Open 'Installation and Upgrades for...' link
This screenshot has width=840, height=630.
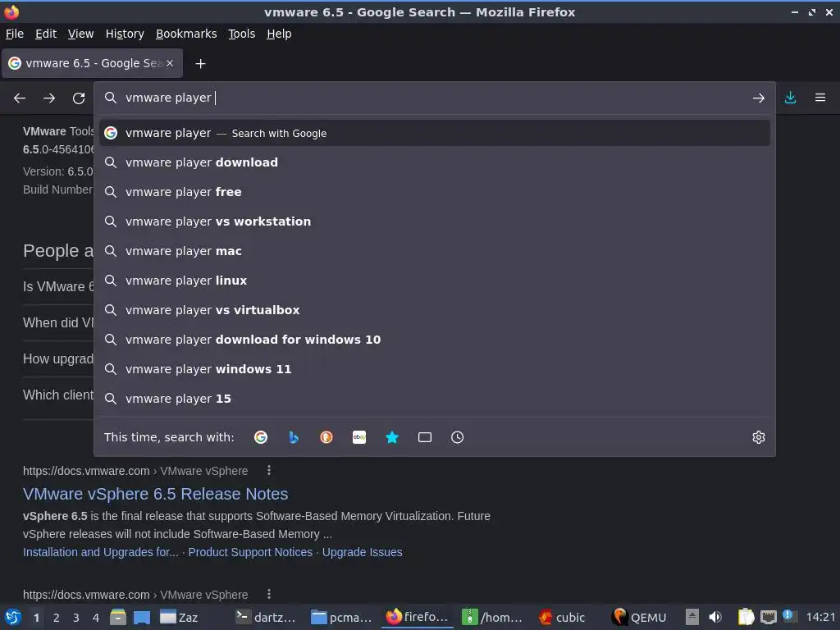coord(101,552)
